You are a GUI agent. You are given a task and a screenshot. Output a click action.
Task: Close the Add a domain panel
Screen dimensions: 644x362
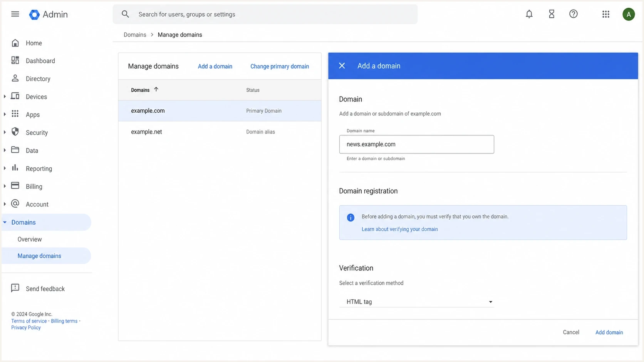(x=342, y=66)
